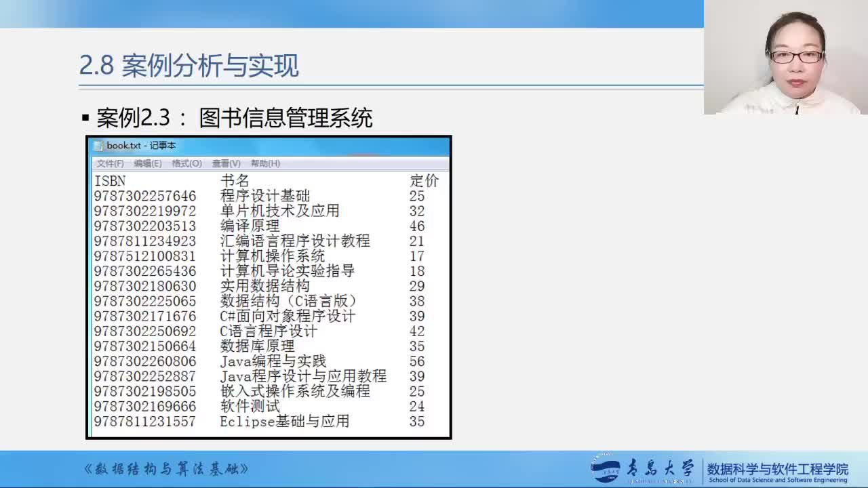Select book title Eclipse基础与应用
The width and height of the screenshot is (868, 488).
(x=285, y=422)
